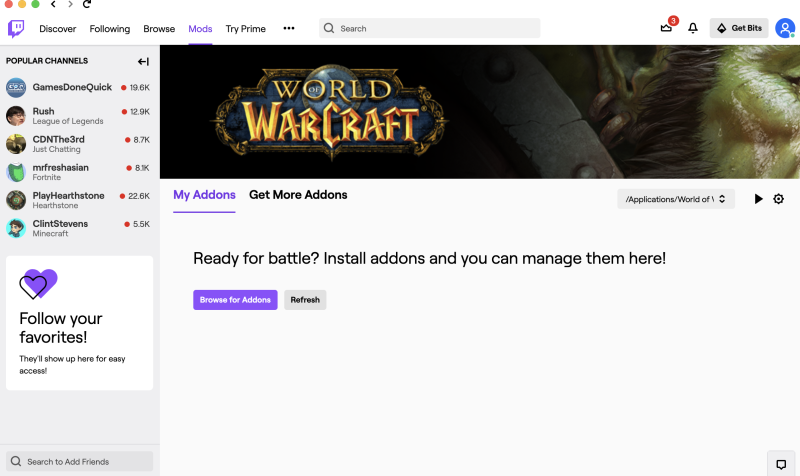800x476 pixels.
Task: Open the more options ellipsis menu
Action: [289, 28]
